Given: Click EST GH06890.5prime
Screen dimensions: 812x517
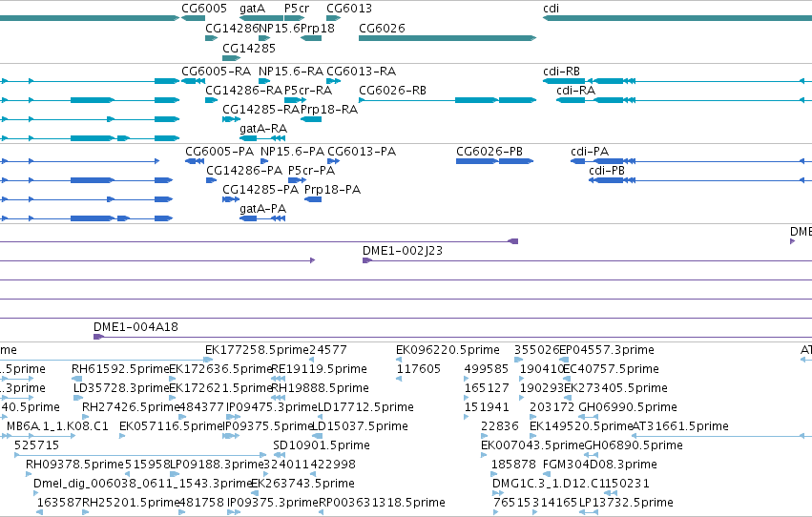Looking at the screenshot, I should [634, 445].
